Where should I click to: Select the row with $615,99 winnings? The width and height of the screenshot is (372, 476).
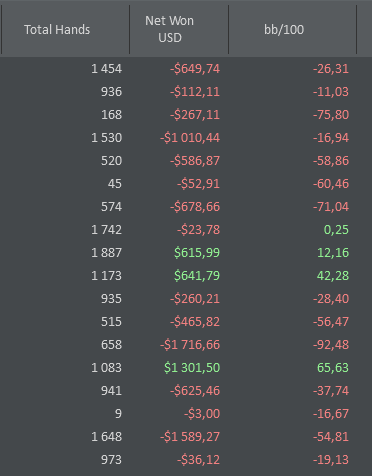[x=186, y=253]
